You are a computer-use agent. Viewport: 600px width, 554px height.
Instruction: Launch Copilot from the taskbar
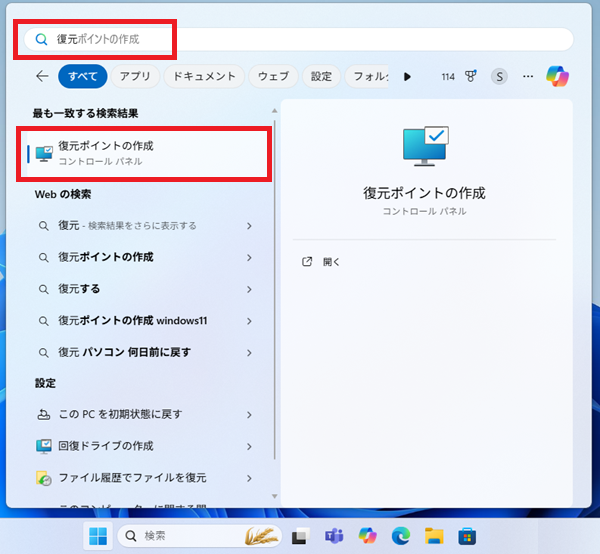(367, 536)
